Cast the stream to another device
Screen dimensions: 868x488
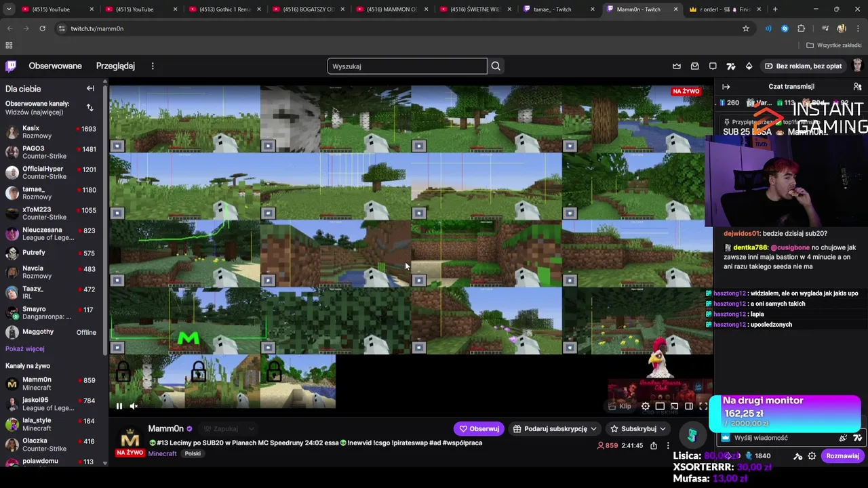click(x=674, y=406)
